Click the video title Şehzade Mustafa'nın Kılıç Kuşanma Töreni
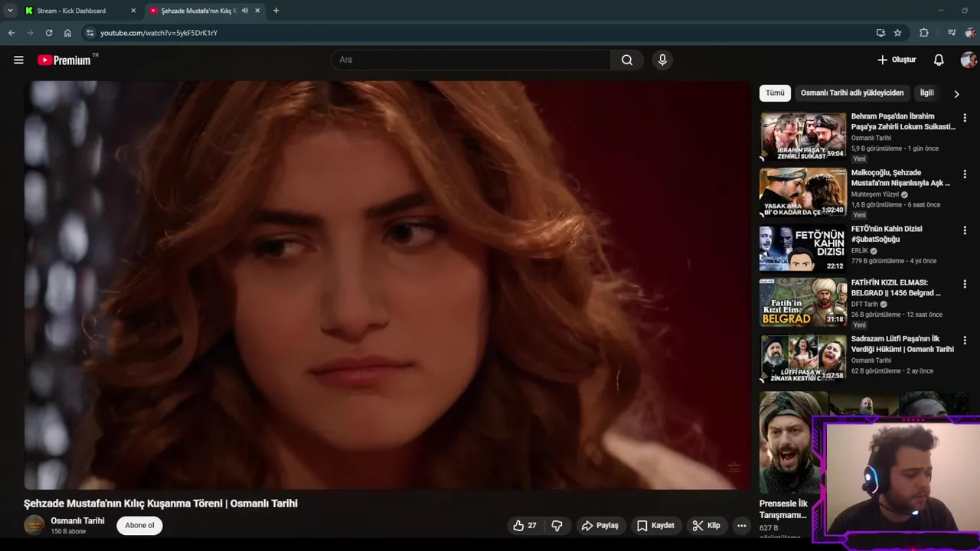The width and height of the screenshot is (980, 551). 161,504
